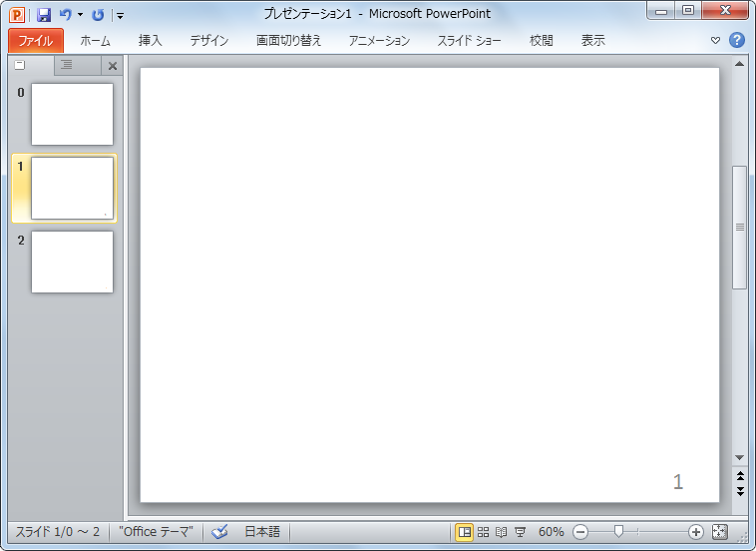Switch to the ホーム ribbon tab
Image resolution: width=756 pixels, height=551 pixels.
96,41
